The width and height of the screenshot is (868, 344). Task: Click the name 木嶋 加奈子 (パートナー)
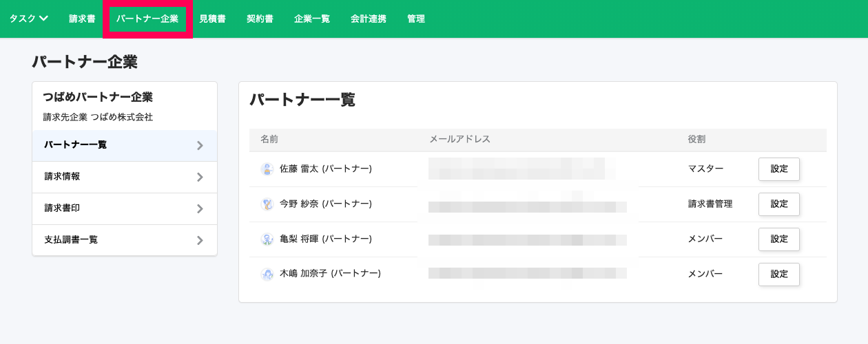point(330,274)
